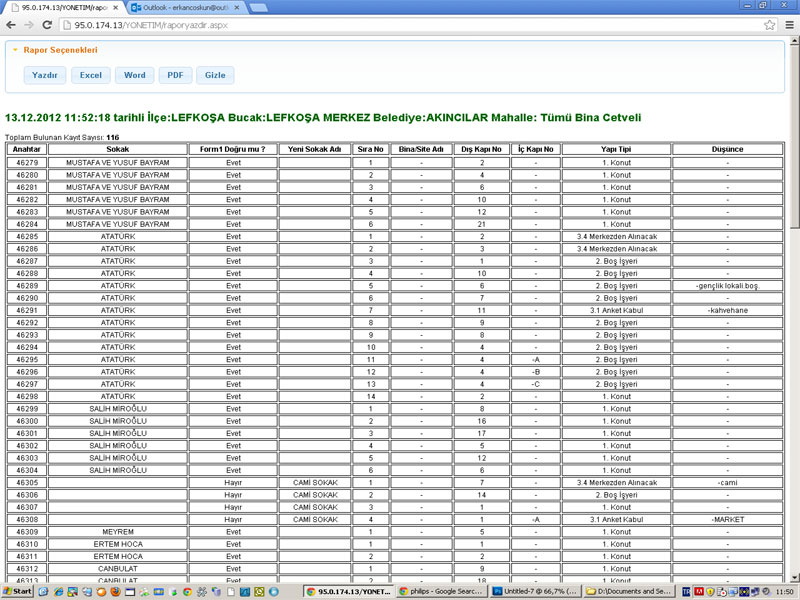Switch to the 95.0.174.13/YONETIM tab
Viewport: 800px width, 600px height.
coord(64,8)
